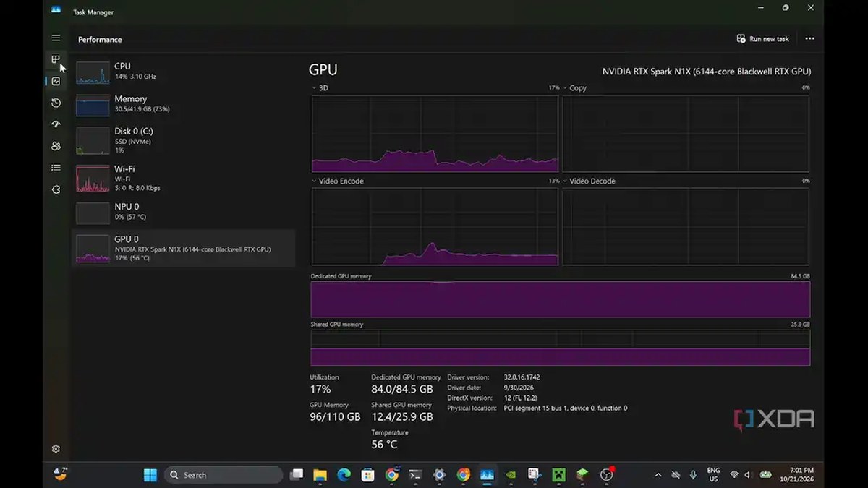
Task: Open Microsoft Store from taskbar
Action: 368,475
